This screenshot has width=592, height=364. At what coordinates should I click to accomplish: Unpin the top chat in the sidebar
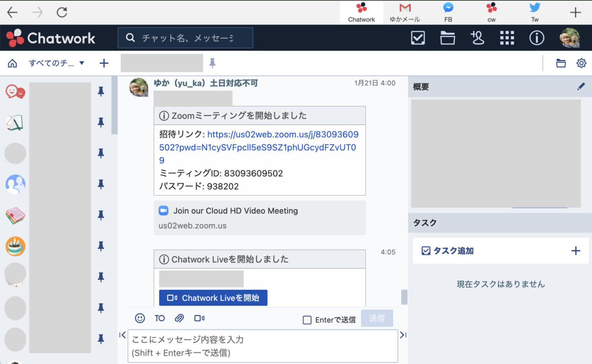point(101,92)
